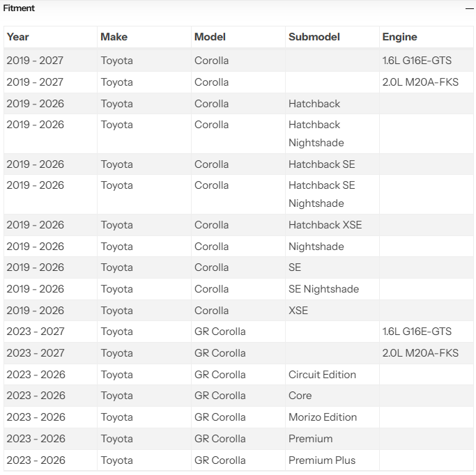Click the Core submodel cell
The height and width of the screenshot is (475, 476).
click(332, 396)
